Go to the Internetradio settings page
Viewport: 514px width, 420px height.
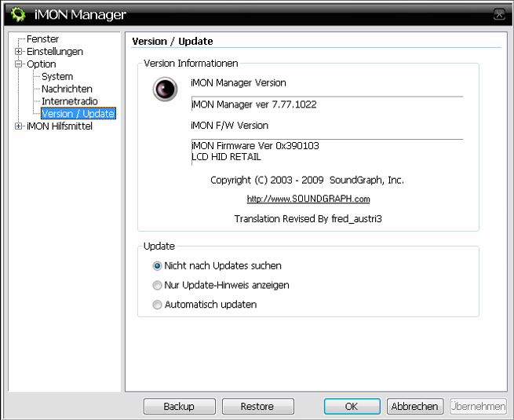(70, 101)
